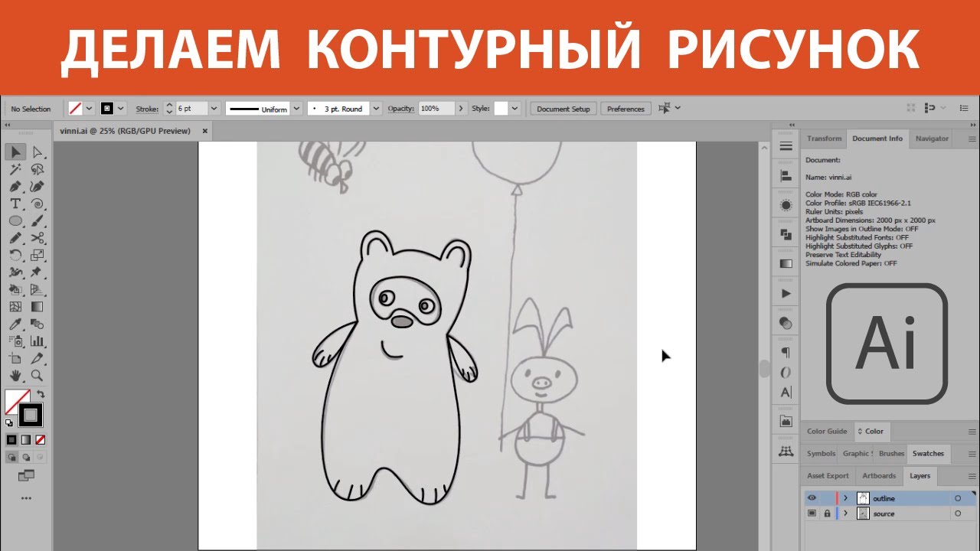Viewport: 980px width, 551px height.
Task: Select the Perspective Grid tool
Action: pos(37,290)
